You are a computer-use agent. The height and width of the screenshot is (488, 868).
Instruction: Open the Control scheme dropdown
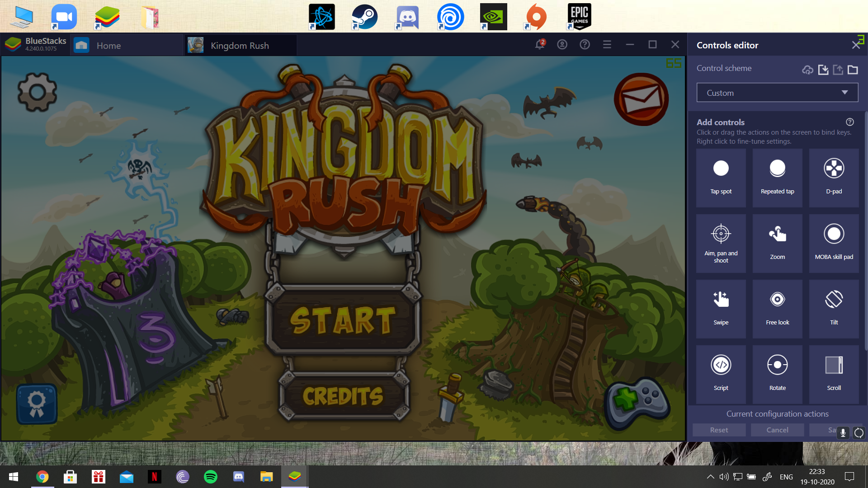coord(777,92)
